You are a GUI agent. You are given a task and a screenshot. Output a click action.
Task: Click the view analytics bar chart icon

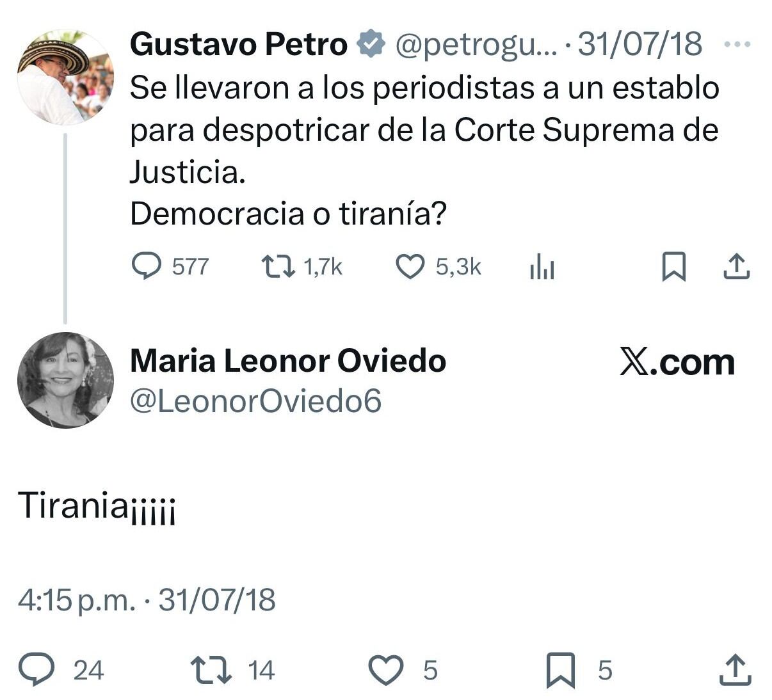click(x=543, y=266)
